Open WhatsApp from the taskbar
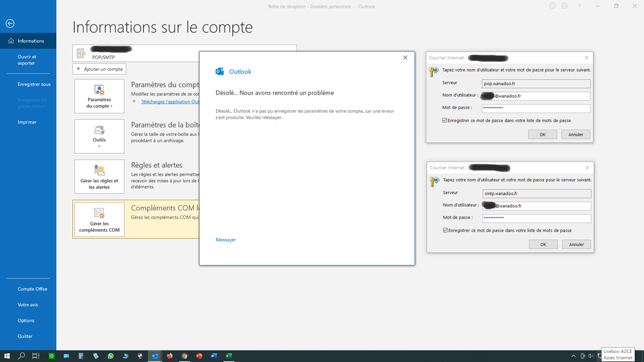Image resolution: width=644 pixels, height=362 pixels. pyautogui.click(x=110, y=356)
